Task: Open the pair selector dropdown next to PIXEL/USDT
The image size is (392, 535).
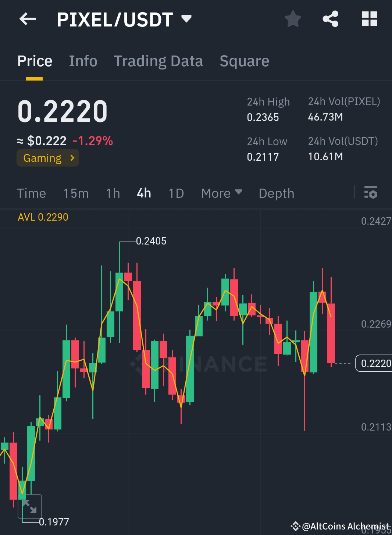Action: pos(186,19)
